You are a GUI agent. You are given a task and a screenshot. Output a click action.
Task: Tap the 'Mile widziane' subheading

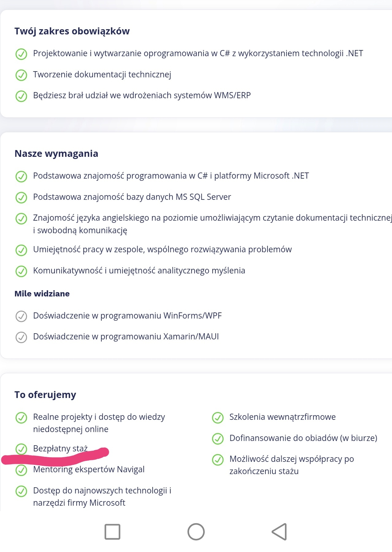coord(42,294)
